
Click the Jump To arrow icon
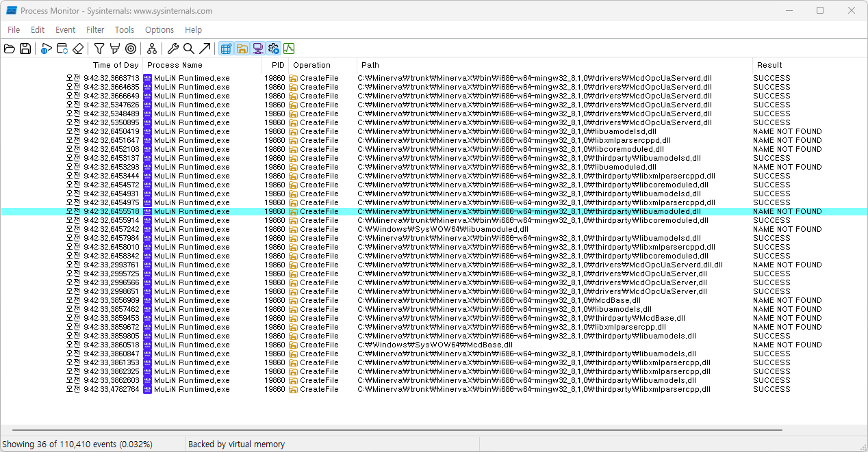click(205, 49)
